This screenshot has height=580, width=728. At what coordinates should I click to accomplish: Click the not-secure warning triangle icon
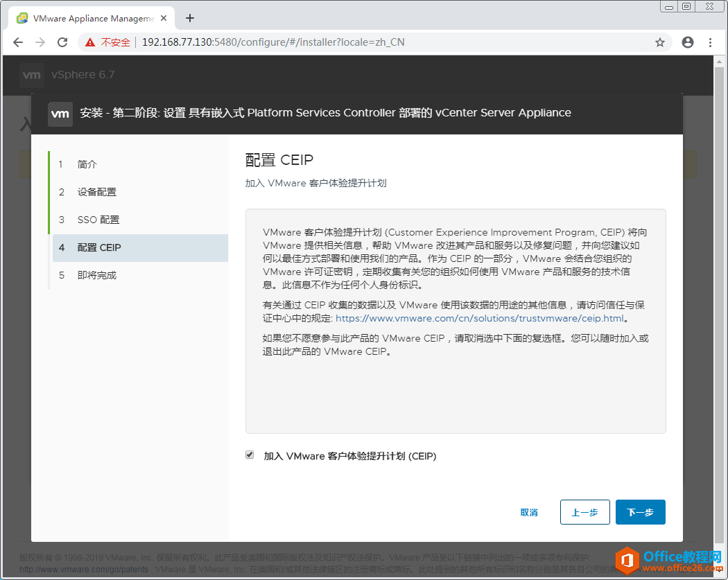90,42
